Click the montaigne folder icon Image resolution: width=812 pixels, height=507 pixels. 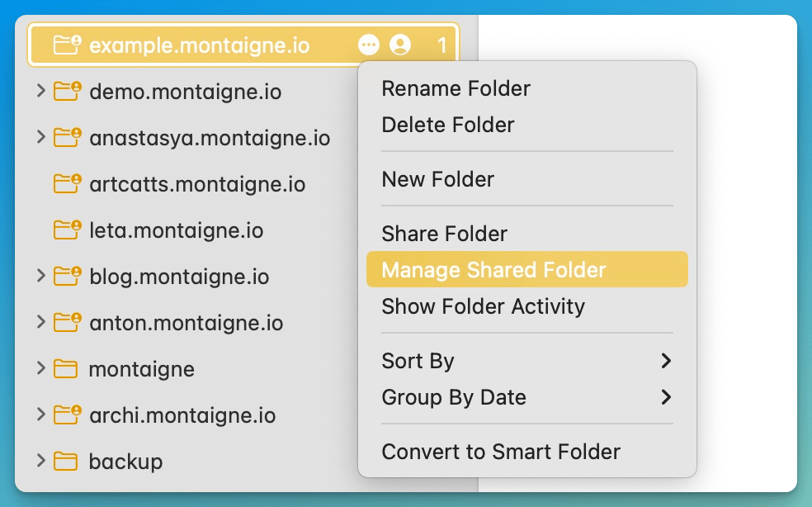(66, 369)
